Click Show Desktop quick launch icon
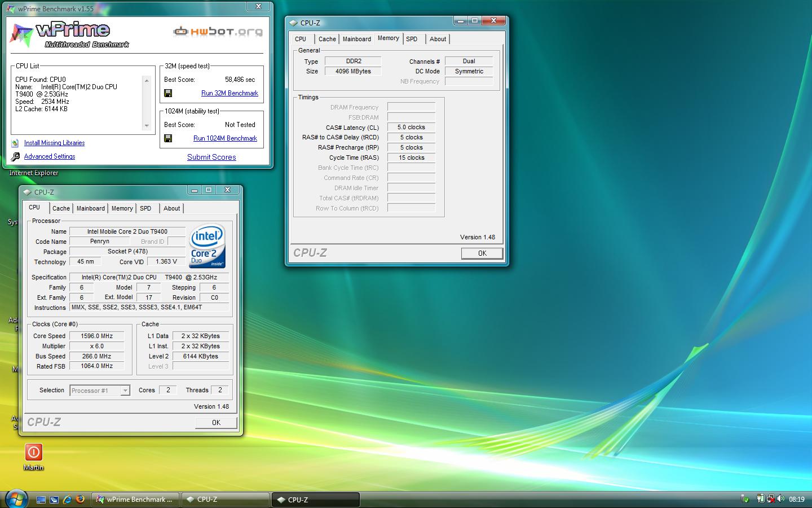 [x=41, y=500]
